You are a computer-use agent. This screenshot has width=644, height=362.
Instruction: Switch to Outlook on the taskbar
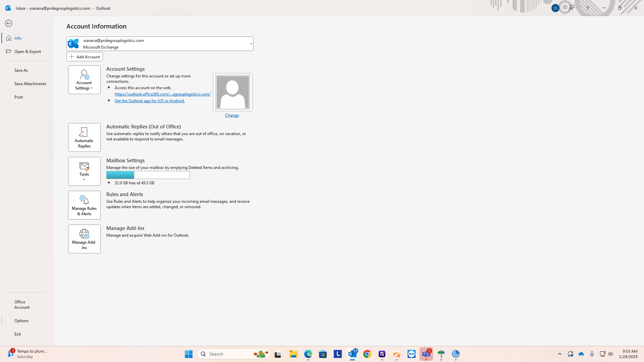point(353,354)
